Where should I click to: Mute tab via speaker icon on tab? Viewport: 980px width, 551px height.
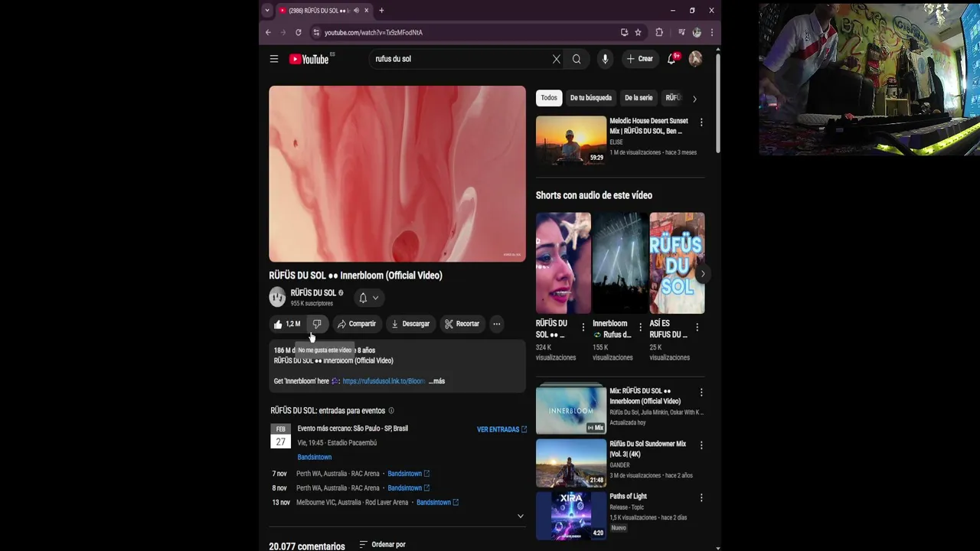[x=356, y=11]
